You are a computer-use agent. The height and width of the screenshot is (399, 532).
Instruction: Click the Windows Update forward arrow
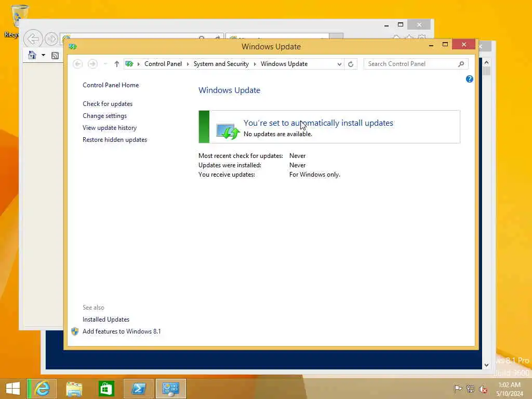(92, 64)
